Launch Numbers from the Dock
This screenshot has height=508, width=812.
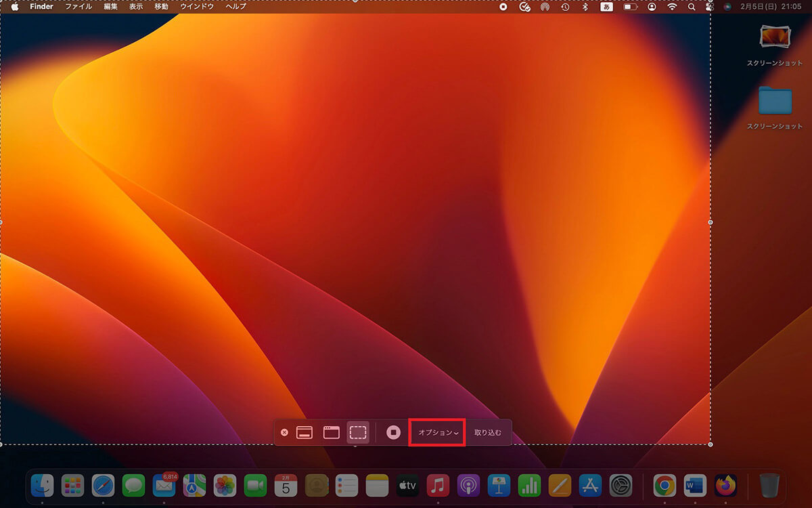point(529,485)
